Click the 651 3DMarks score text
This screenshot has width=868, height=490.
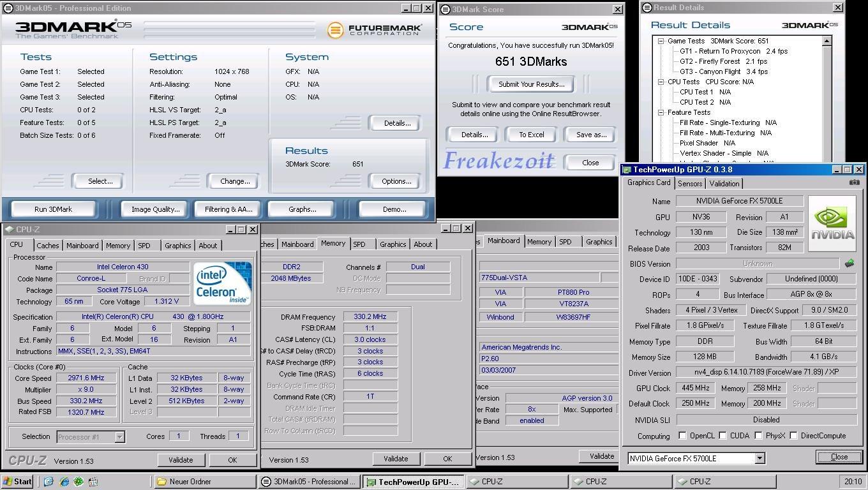coord(531,62)
